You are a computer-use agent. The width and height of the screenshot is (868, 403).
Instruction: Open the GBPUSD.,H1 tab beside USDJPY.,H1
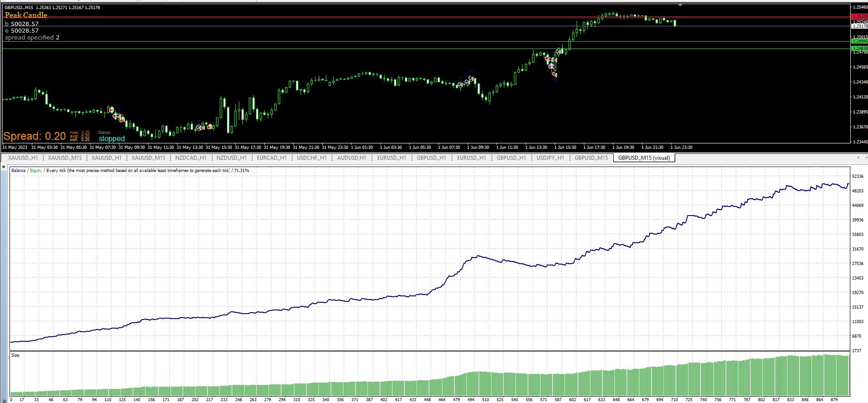(x=511, y=158)
